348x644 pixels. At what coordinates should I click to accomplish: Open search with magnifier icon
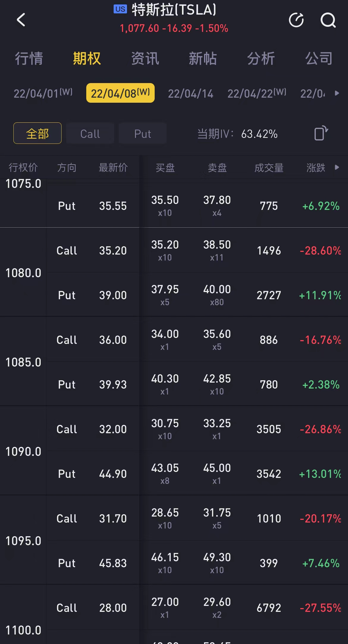click(x=328, y=20)
